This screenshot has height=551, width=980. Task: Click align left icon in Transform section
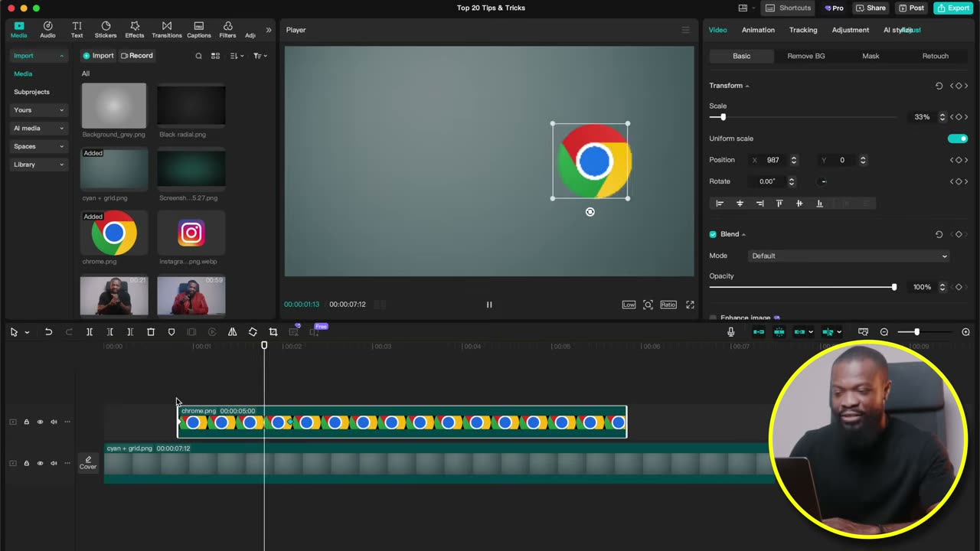pyautogui.click(x=720, y=204)
